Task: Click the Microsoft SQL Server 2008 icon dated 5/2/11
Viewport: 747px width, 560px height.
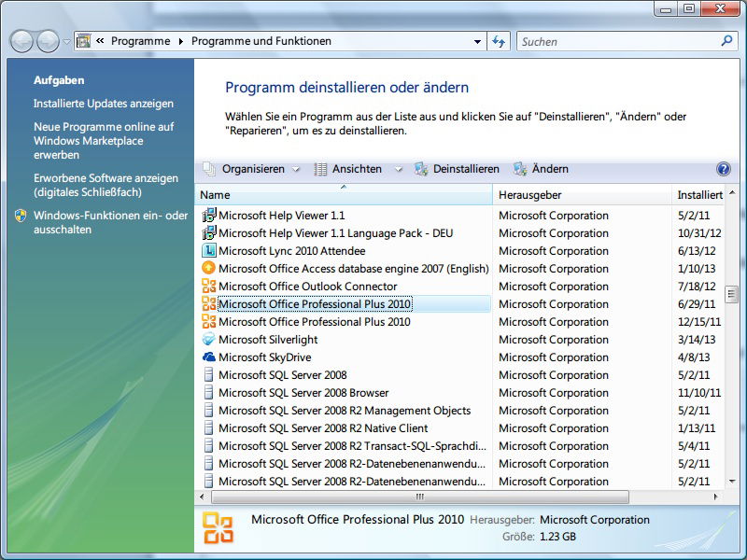Action: click(x=208, y=374)
